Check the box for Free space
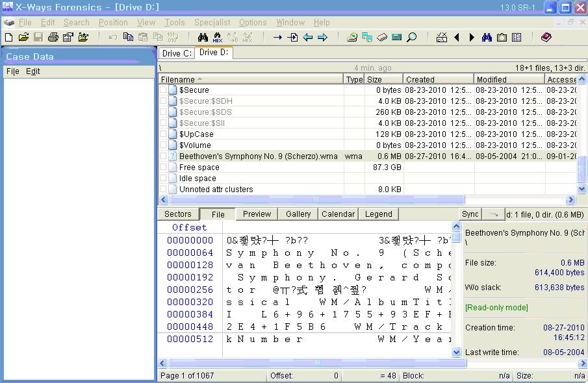The height and width of the screenshot is (383, 588). [x=163, y=167]
